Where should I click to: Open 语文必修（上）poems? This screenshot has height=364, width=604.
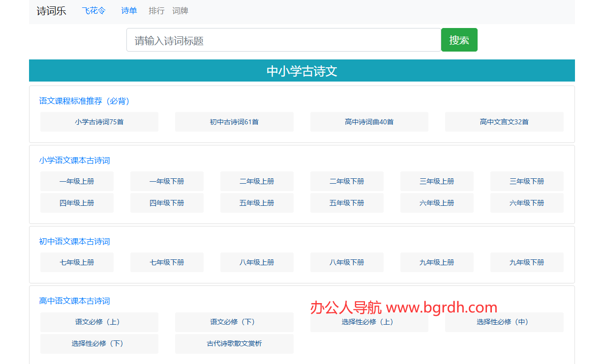[x=99, y=322]
